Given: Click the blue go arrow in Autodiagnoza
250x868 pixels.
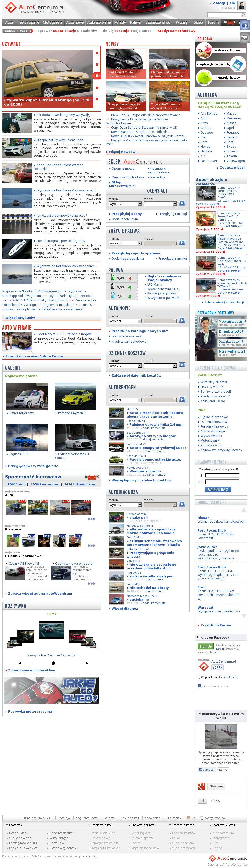Looking at the screenshot, I should [182, 504].
